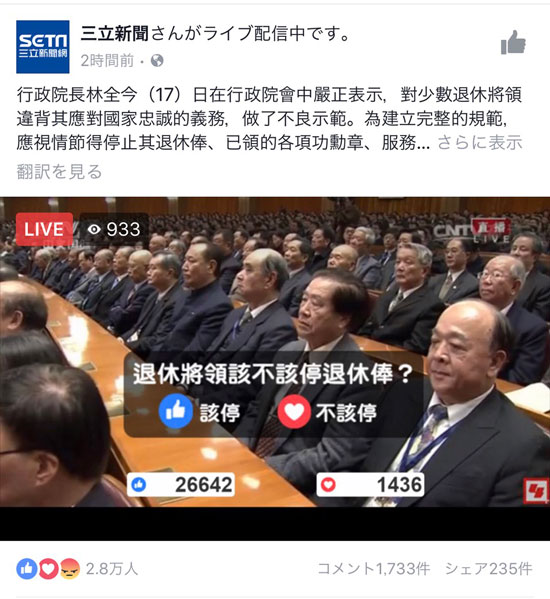The width and height of the screenshot is (550, 599).
Task: Expand post text with さらに表示
Action: [480, 142]
